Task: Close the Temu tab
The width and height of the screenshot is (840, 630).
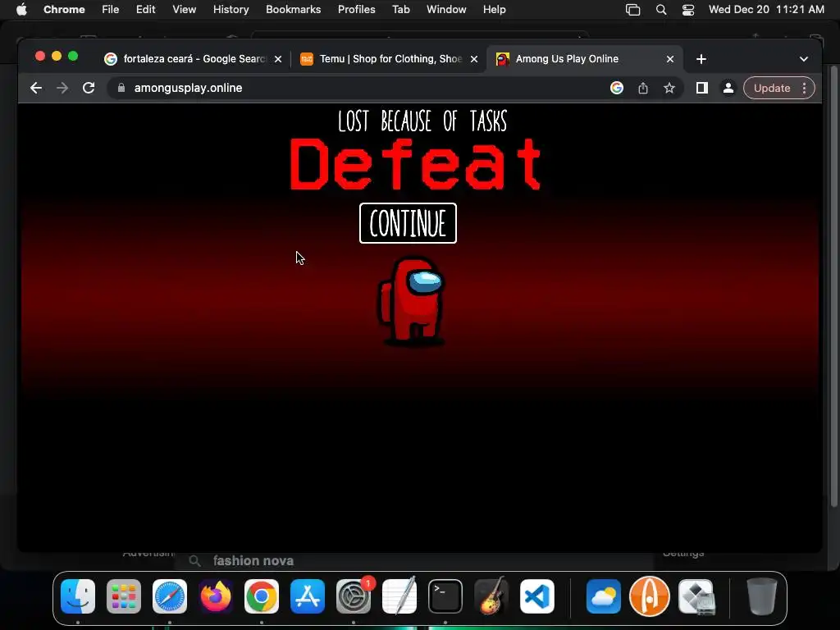Action: click(474, 59)
